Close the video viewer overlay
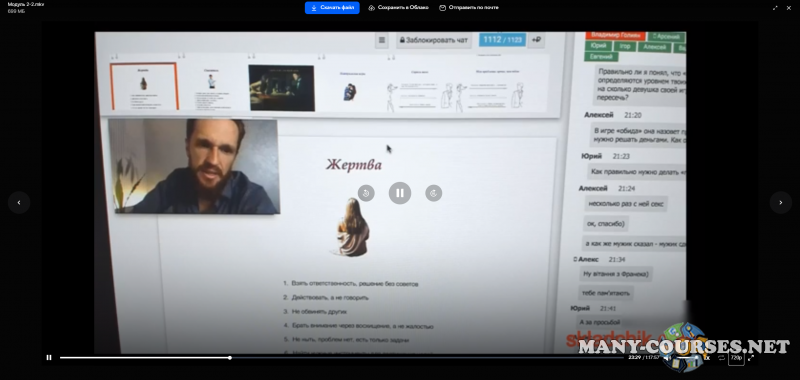This screenshot has height=380, width=800. pyautogui.click(x=788, y=8)
